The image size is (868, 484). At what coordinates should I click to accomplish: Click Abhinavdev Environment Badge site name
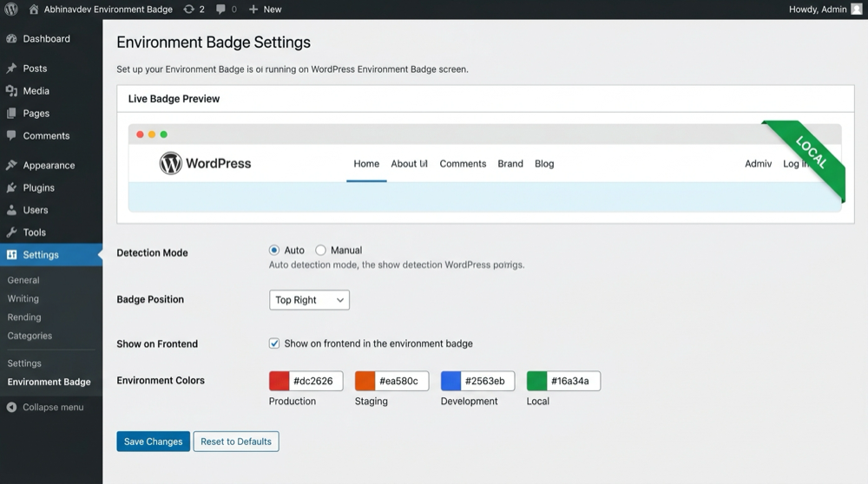(x=108, y=10)
